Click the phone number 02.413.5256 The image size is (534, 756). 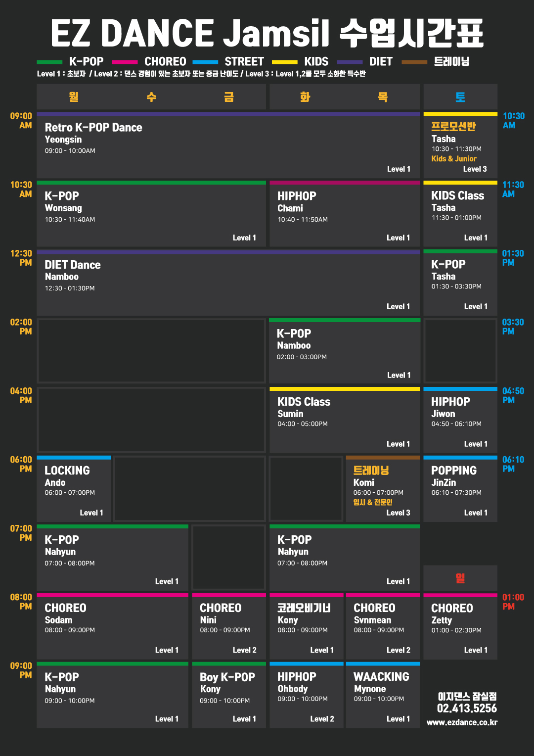[x=467, y=709]
